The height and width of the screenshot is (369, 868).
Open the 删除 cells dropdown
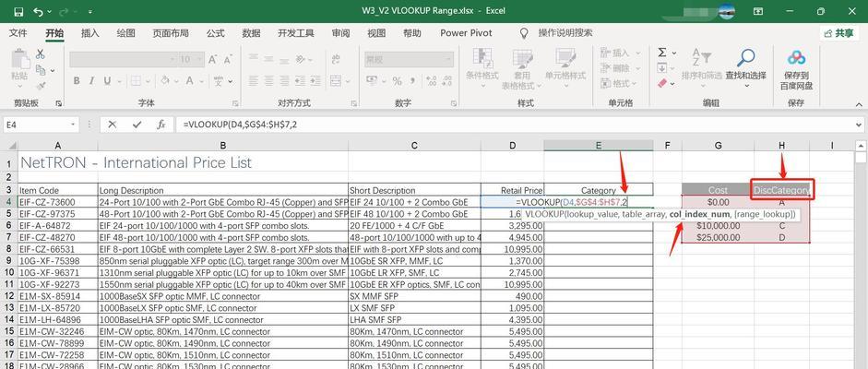tap(637, 68)
